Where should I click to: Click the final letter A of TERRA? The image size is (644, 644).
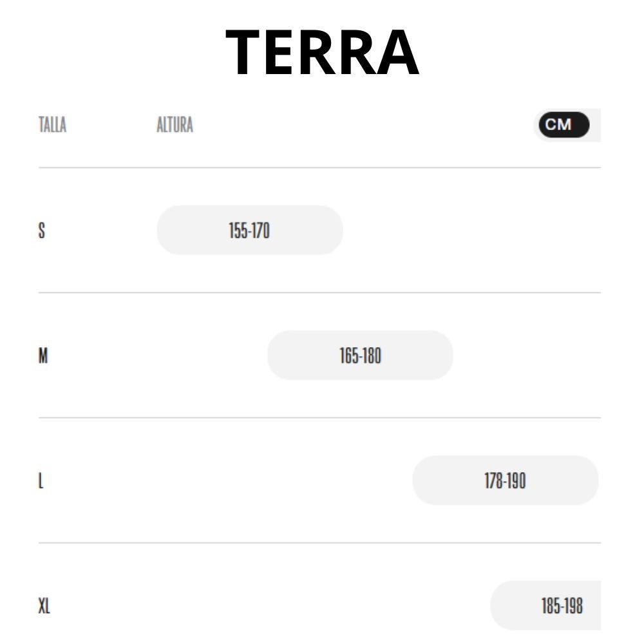point(396,53)
